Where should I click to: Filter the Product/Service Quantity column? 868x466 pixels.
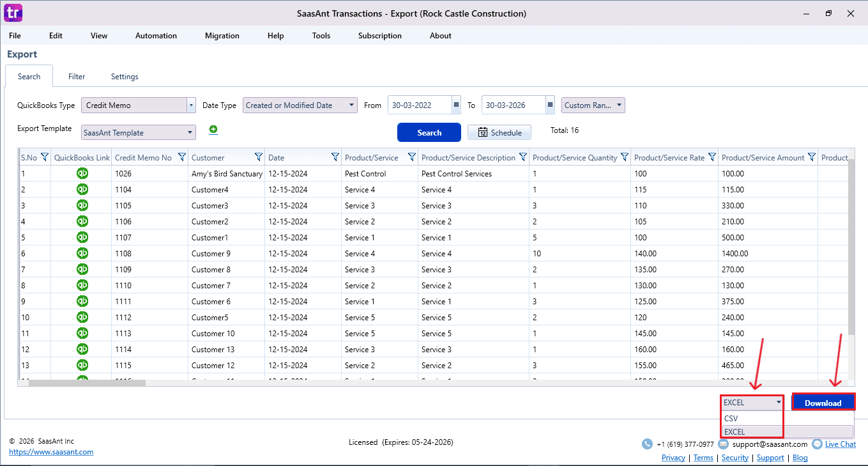coord(625,157)
